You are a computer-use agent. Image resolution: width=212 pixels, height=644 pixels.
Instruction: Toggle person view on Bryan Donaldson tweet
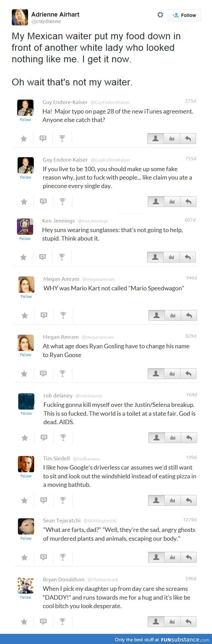[156, 622]
